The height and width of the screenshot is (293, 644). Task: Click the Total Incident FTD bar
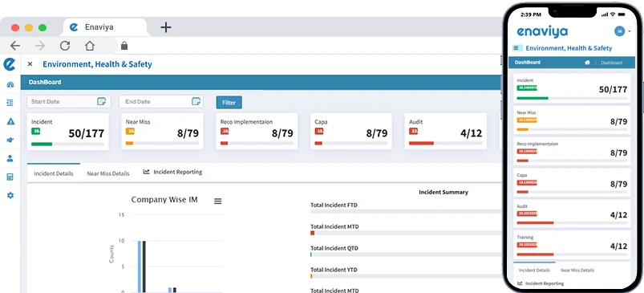(406, 211)
